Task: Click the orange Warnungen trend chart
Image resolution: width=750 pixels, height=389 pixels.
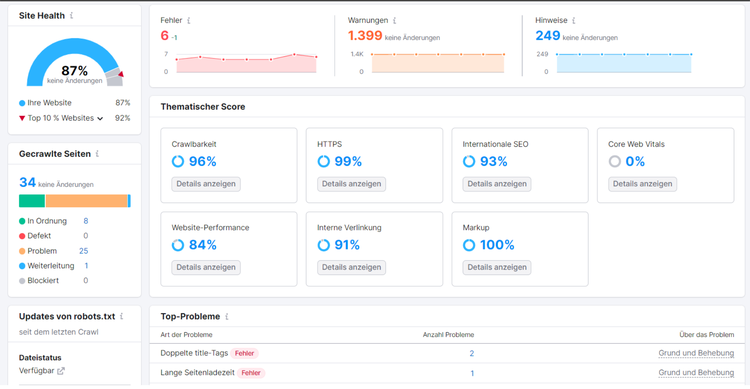Action: (438, 63)
